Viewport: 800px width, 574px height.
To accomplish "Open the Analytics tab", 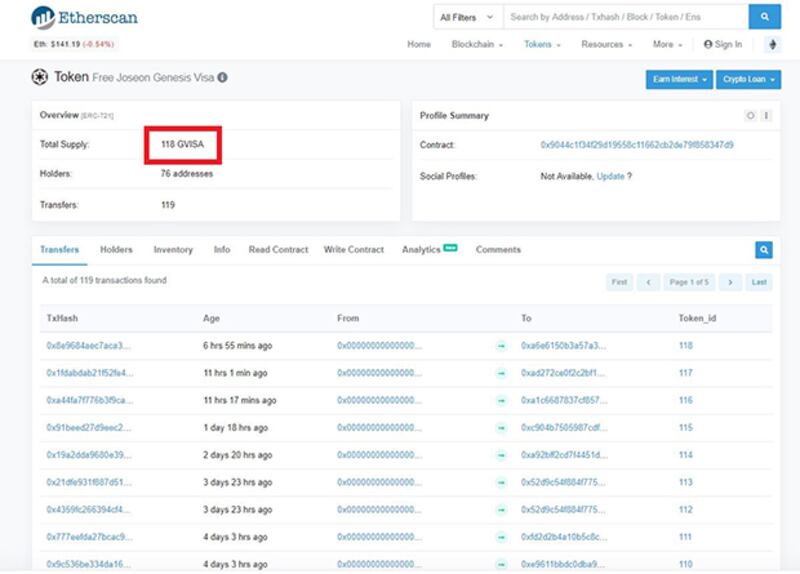I will (429, 249).
